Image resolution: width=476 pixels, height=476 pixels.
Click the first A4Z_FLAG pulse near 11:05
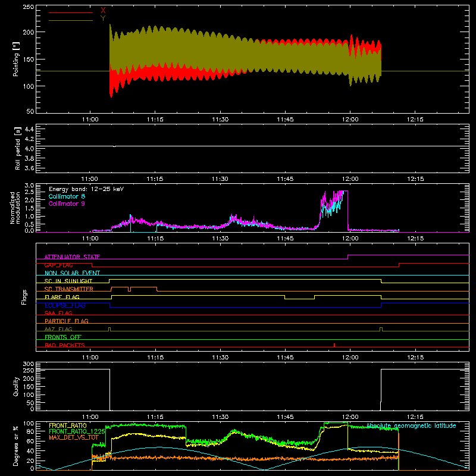click(109, 330)
